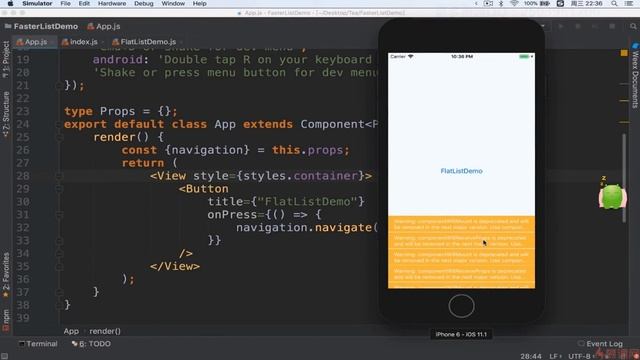Click the word navigation on line 26
Image resolution: width=640 pixels, height=360 pixels.
tap(207, 150)
